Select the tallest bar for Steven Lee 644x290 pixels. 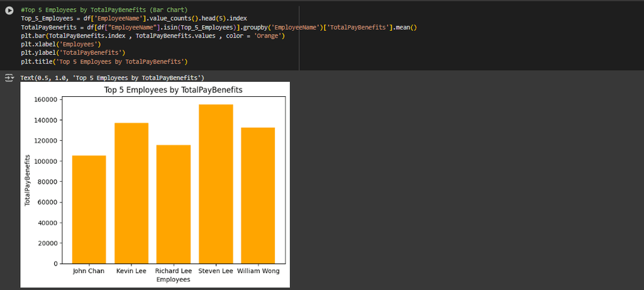point(216,184)
